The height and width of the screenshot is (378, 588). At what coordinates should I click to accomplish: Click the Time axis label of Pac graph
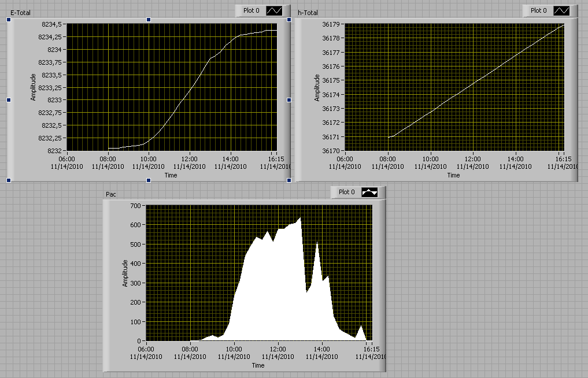pyautogui.click(x=258, y=365)
